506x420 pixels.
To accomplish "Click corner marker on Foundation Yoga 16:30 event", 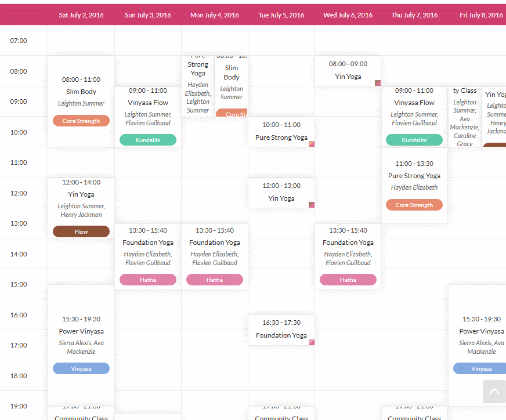I will [x=312, y=342].
